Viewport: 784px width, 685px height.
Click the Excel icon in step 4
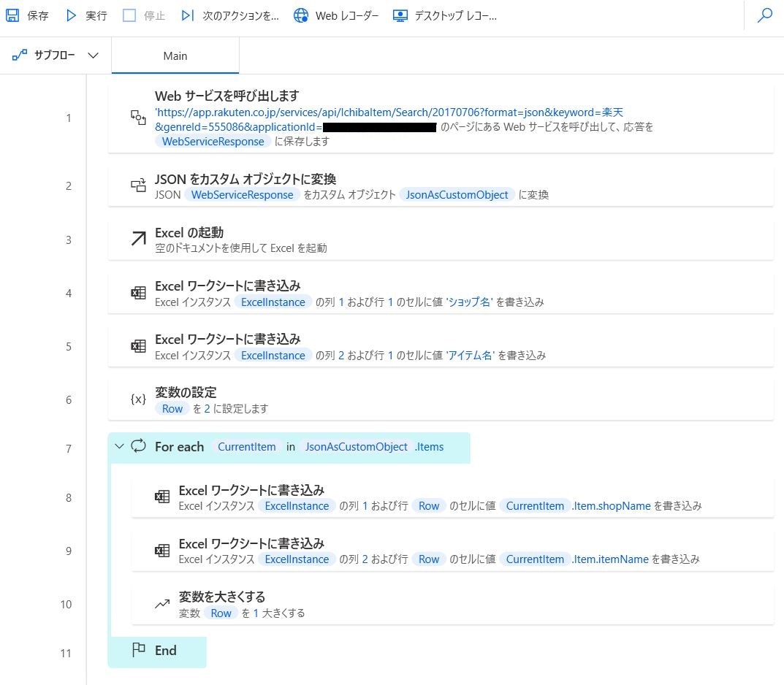point(139,293)
